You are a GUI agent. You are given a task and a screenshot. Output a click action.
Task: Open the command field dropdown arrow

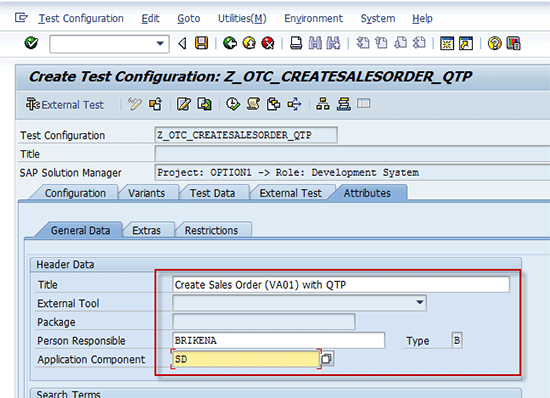tap(160, 44)
